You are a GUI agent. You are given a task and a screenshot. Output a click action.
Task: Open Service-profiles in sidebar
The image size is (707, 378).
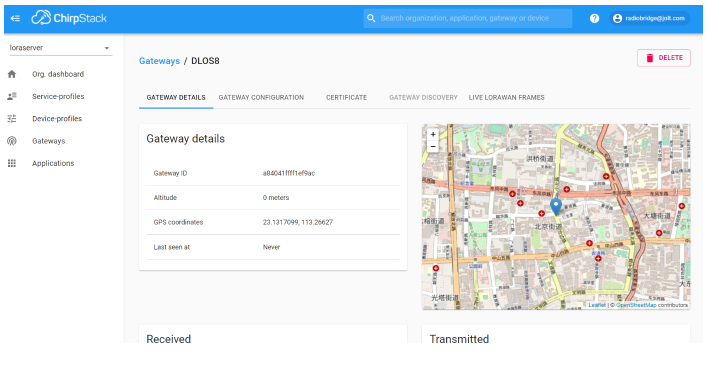coord(58,96)
